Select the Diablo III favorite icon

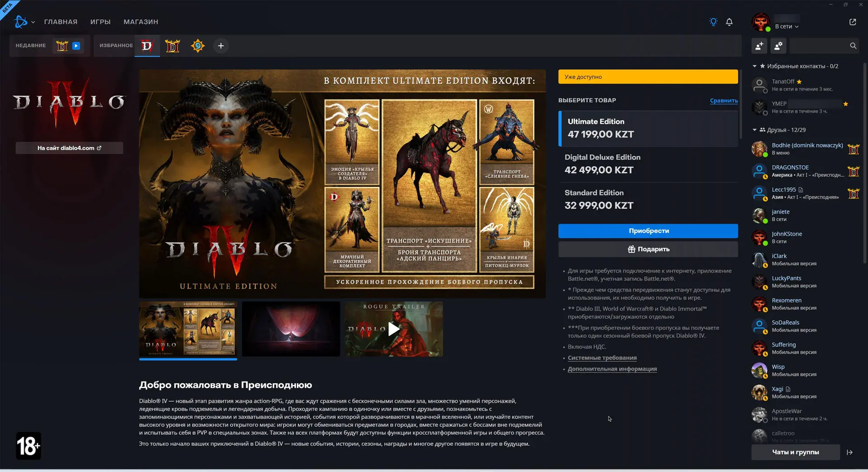172,46
